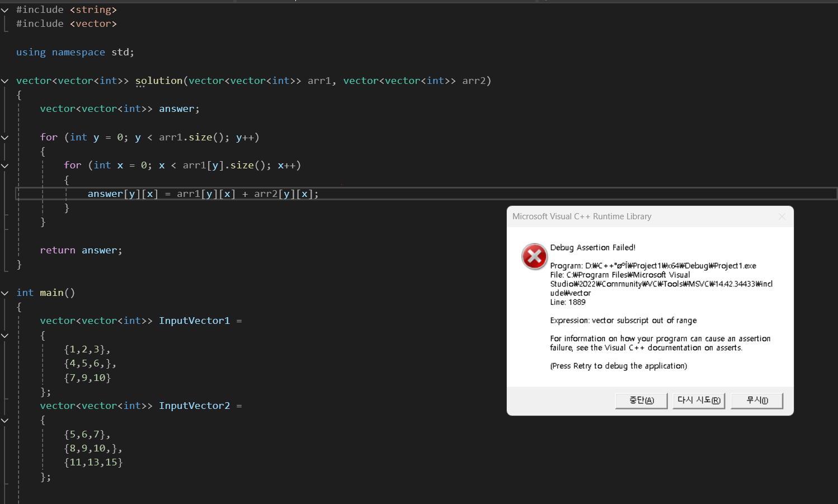This screenshot has width=838, height=504.
Task: Collapse the solution function fold chevron
Action: pyautogui.click(x=5, y=81)
